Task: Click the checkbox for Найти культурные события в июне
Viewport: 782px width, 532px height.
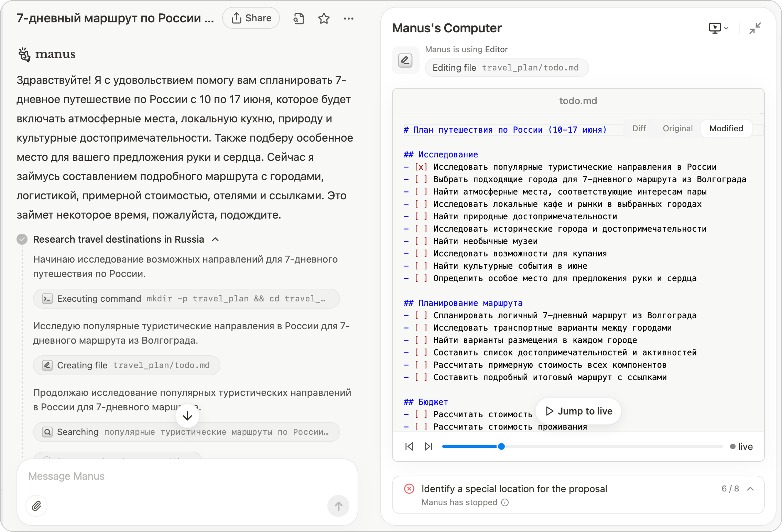Action: point(421,266)
